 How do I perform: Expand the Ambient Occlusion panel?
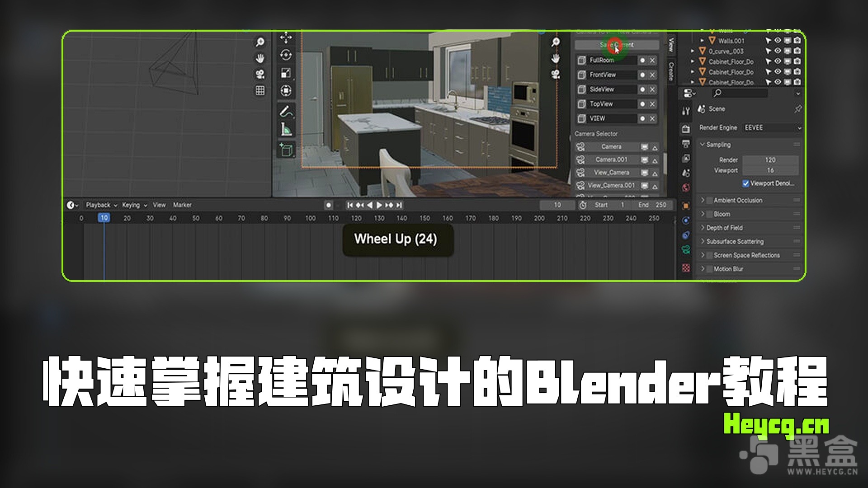[x=703, y=200]
